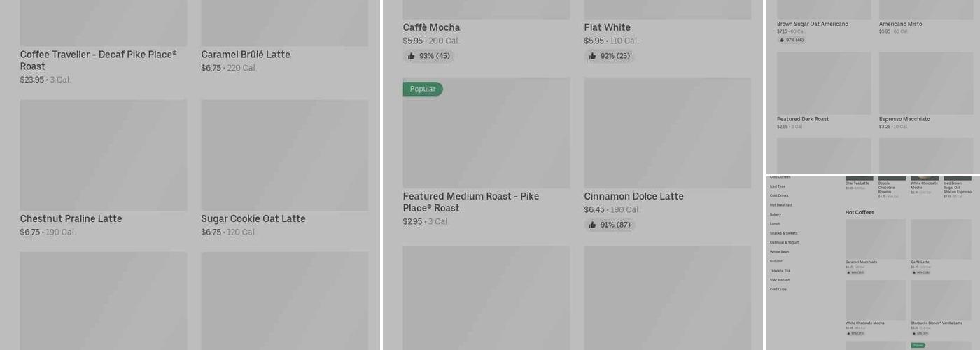Select Iced Teas in the category sidebar

[778, 186]
